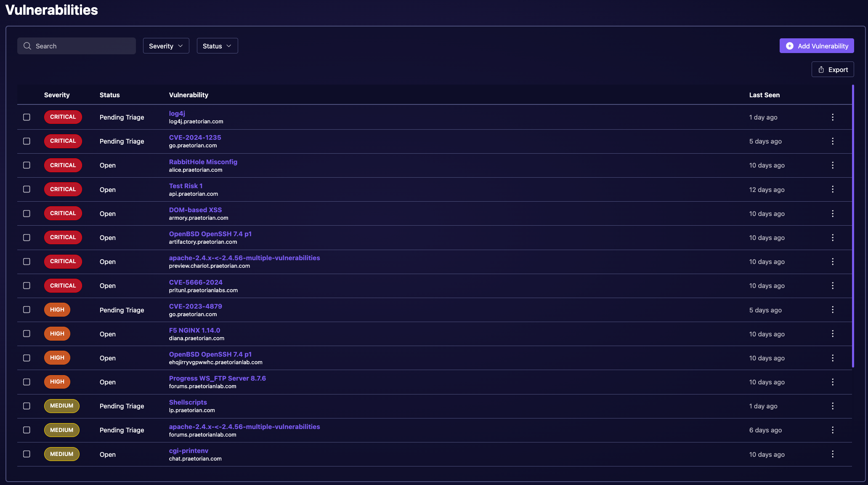
Task: Click the '12 days ago' cell
Action: (767, 190)
